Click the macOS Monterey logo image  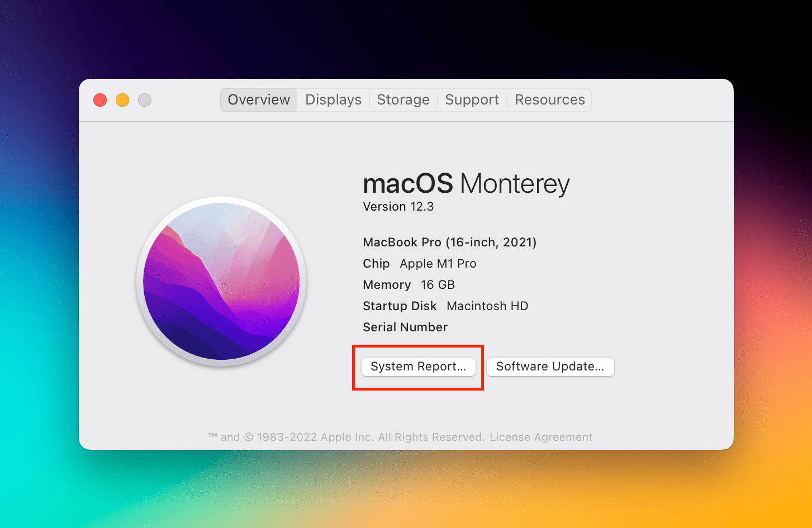[x=221, y=282]
